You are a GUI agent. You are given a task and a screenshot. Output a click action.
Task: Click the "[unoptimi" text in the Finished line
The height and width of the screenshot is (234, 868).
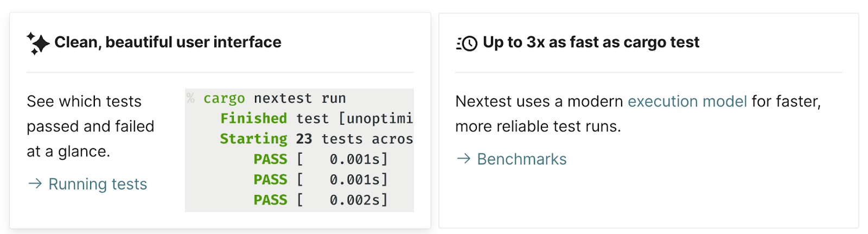(375, 118)
